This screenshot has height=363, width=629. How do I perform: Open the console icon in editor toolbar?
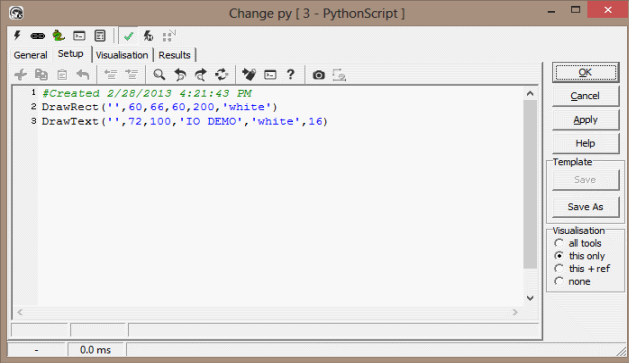coord(270,75)
